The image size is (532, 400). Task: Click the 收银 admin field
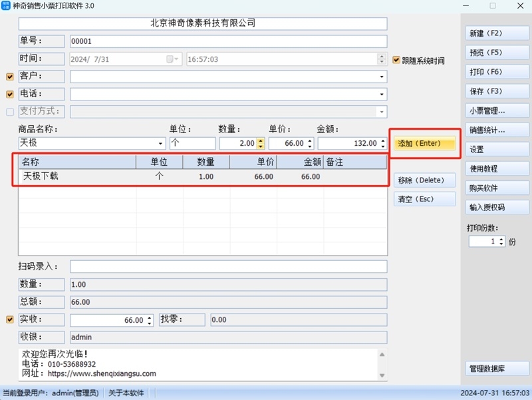(228, 337)
